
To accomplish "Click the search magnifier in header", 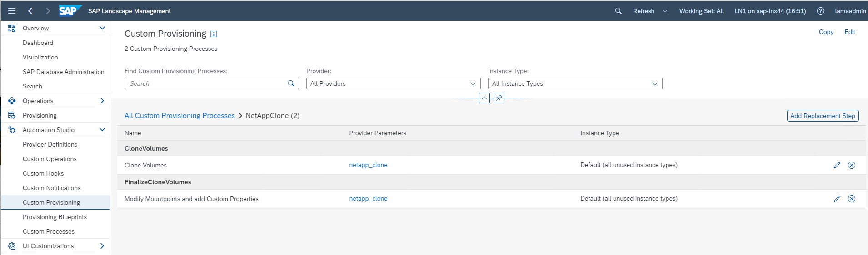I will coord(618,11).
